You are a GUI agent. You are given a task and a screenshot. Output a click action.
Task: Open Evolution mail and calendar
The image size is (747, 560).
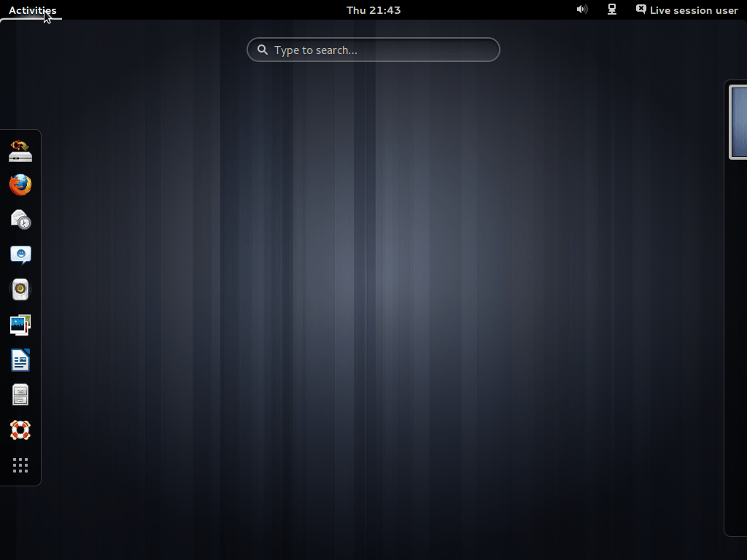20,219
